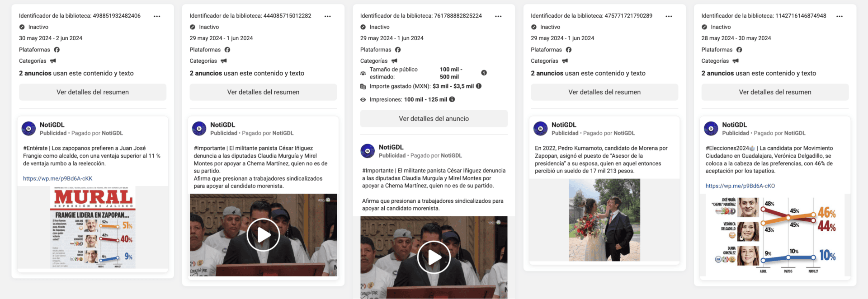Click info icon beside Importe gastado amount
The image size is (868, 299).
tap(479, 86)
